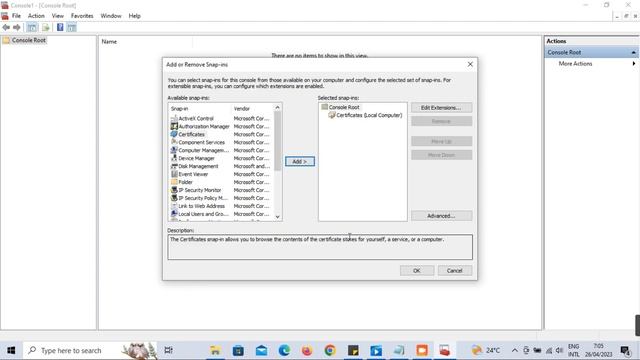Click the Windows Start button
640x360 pixels.
(x=11, y=350)
